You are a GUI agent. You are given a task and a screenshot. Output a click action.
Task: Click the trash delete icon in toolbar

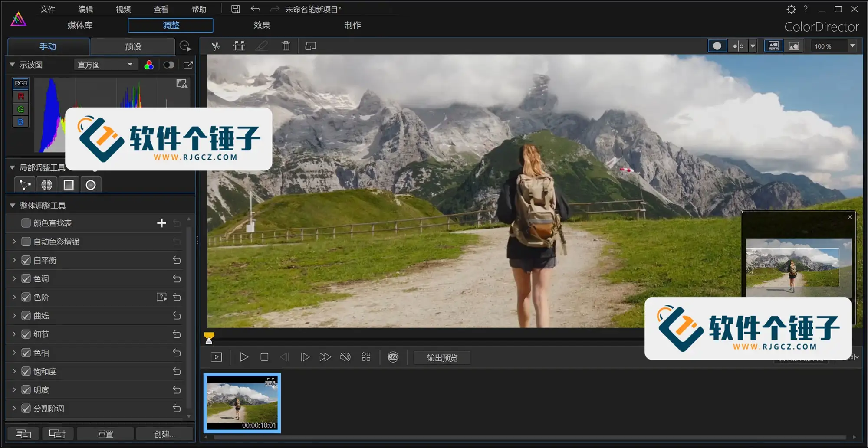point(286,46)
